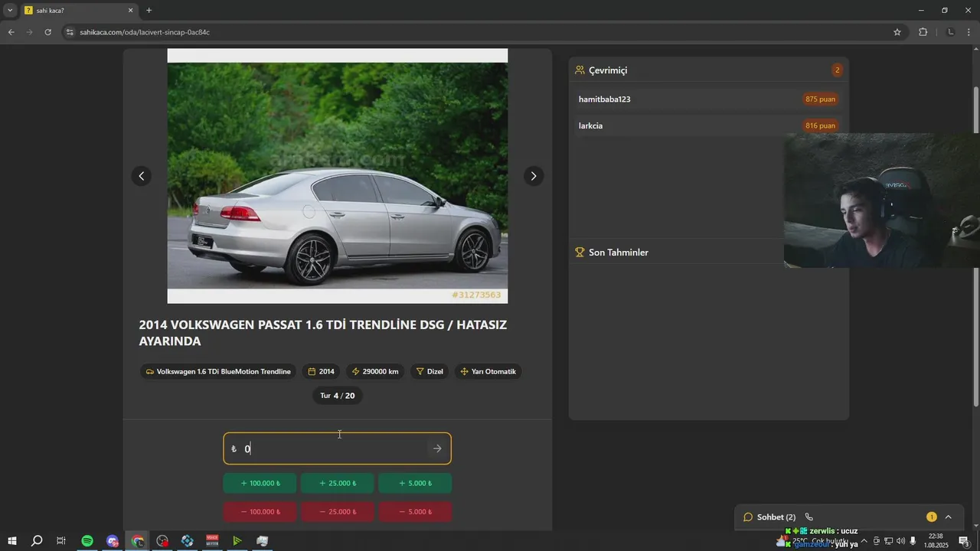980x551 pixels.
Task: Click the Volkswagen 1.6 TDi BlueMotion Trendline tag
Action: pos(218,371)
